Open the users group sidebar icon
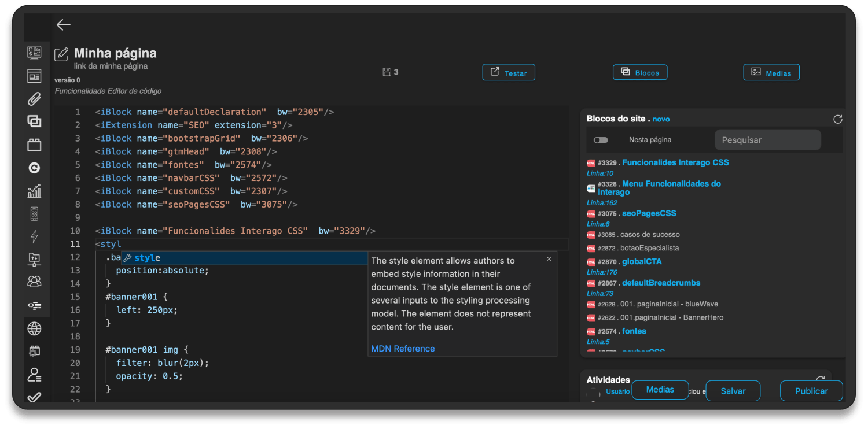The height and width of the screenshot is (429, 868). pyautogui.click(x=34, y=282)
